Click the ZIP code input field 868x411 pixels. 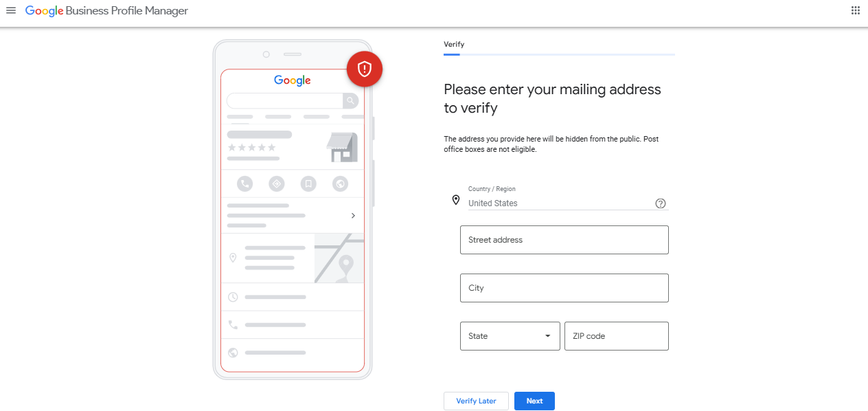pos(616,335)
